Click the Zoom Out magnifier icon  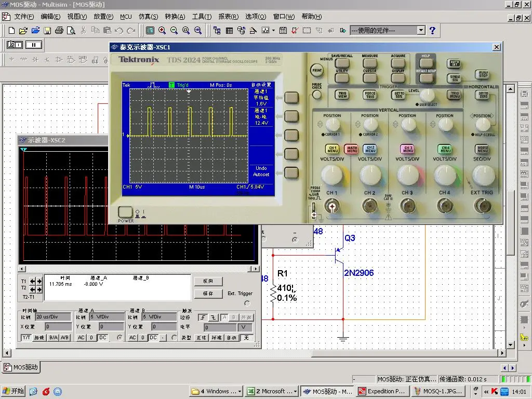pos(174,31)
